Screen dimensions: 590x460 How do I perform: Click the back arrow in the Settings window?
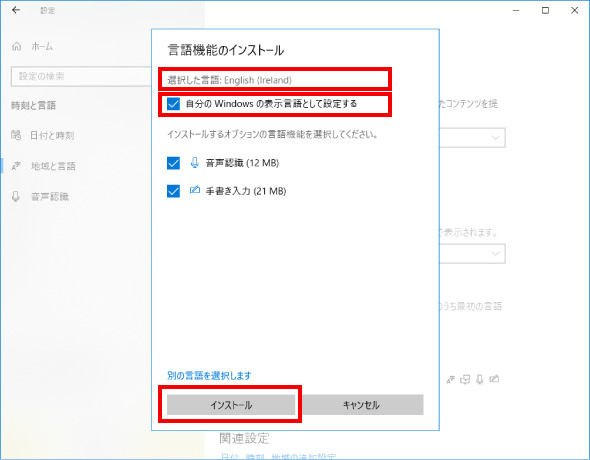tap(16, 10)
